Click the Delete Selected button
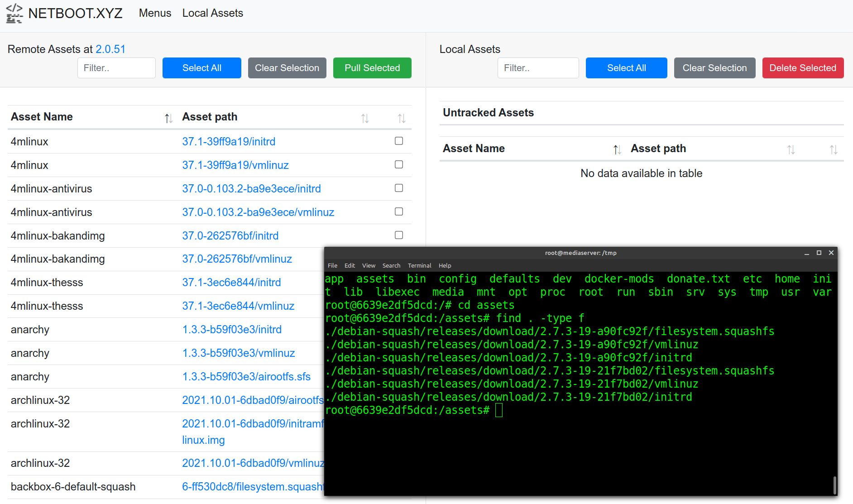 point(802,68)
